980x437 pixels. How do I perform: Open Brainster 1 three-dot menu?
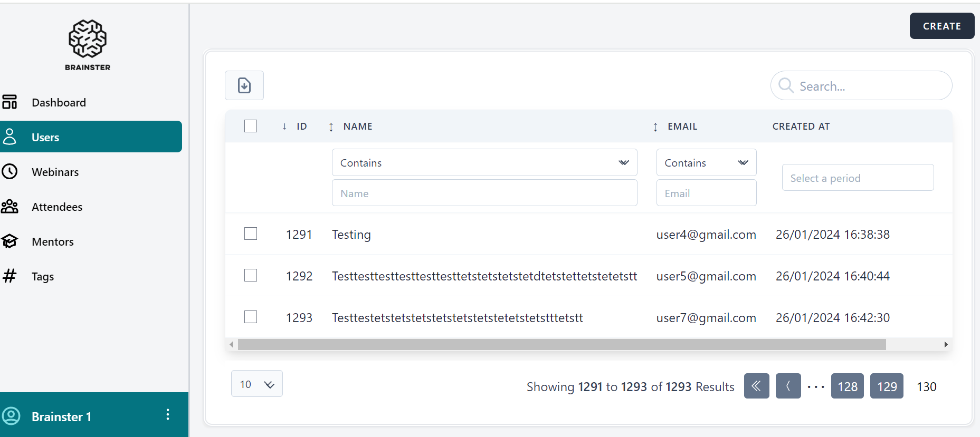[168, 415]
